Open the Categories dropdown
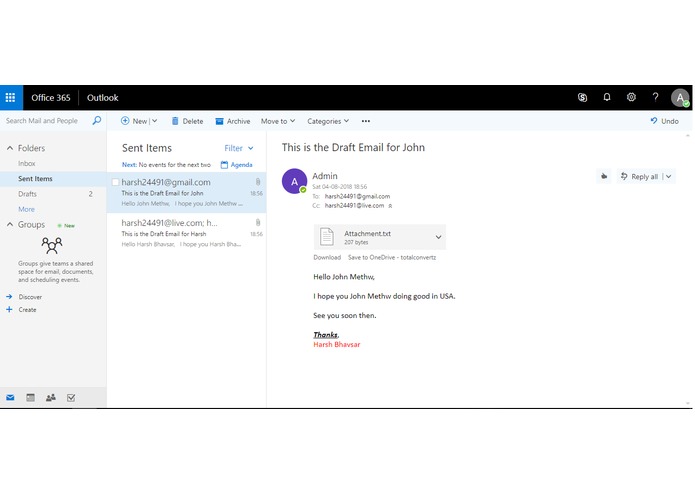The image size is (695, 494). pos(328,121)
